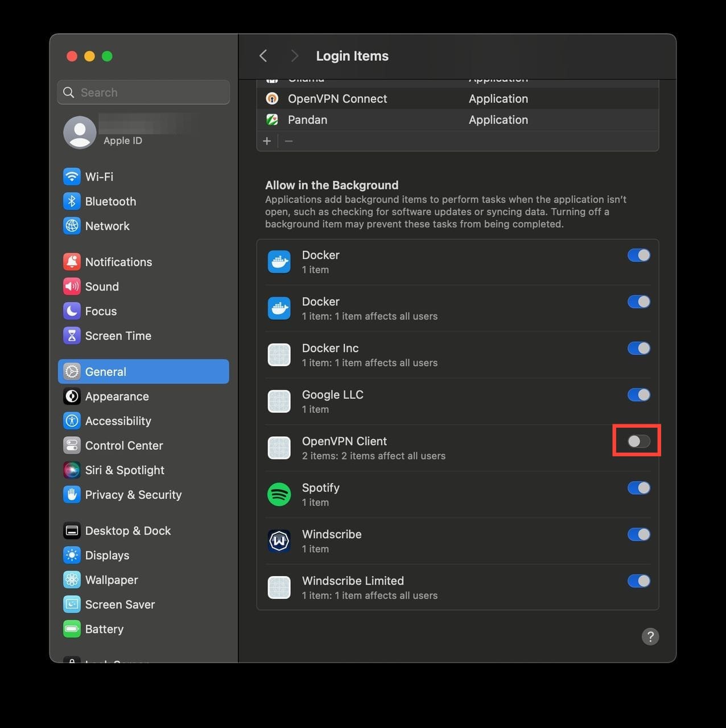This screenshot has height=728, width=726.
Task: Remove login item with minus button
Action: coord(288,141)
